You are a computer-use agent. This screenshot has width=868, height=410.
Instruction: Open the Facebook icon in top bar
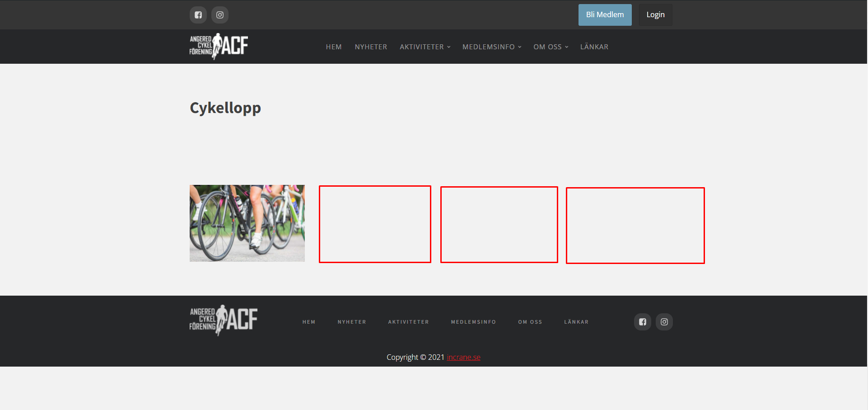198,15
